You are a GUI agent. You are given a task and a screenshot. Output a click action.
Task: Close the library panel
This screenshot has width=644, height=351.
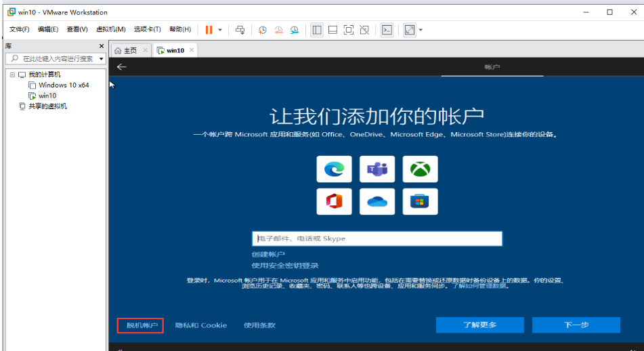pos(102,46)
